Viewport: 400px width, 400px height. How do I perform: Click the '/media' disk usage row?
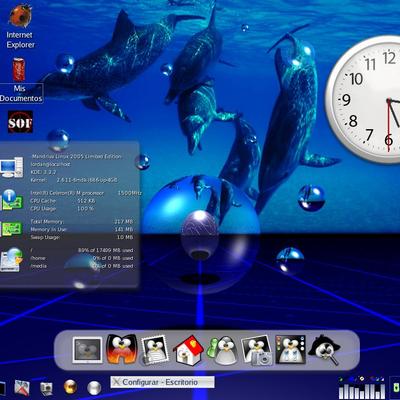click(x=82, y=266)
